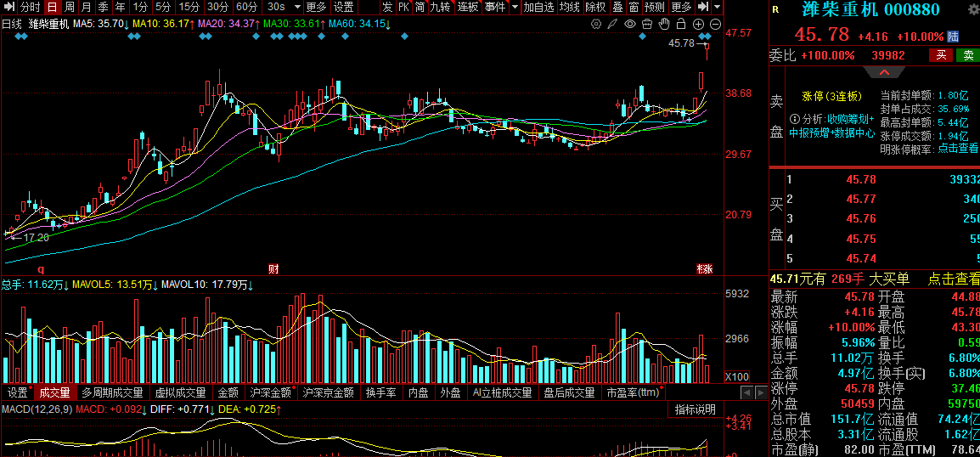Open indicator panel 设置 button
This screenshot has width=980, height=457.
click(x=18, y=392)
